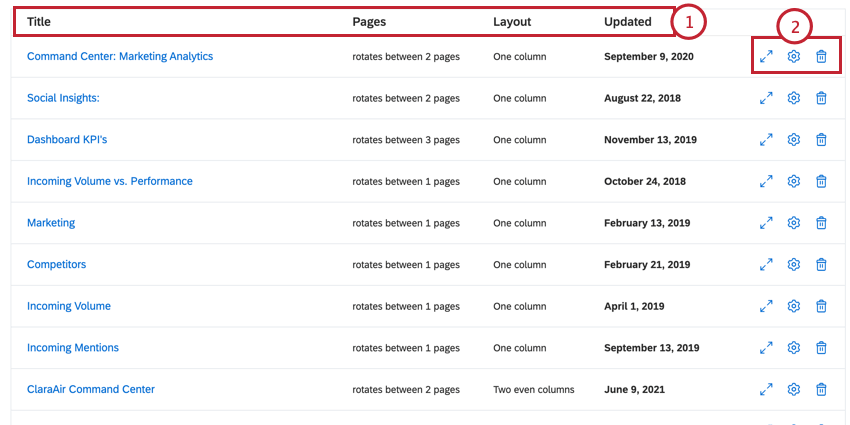
Task: Expand Incoming Volume to fullscreen
Action: [x=766, y=306]
